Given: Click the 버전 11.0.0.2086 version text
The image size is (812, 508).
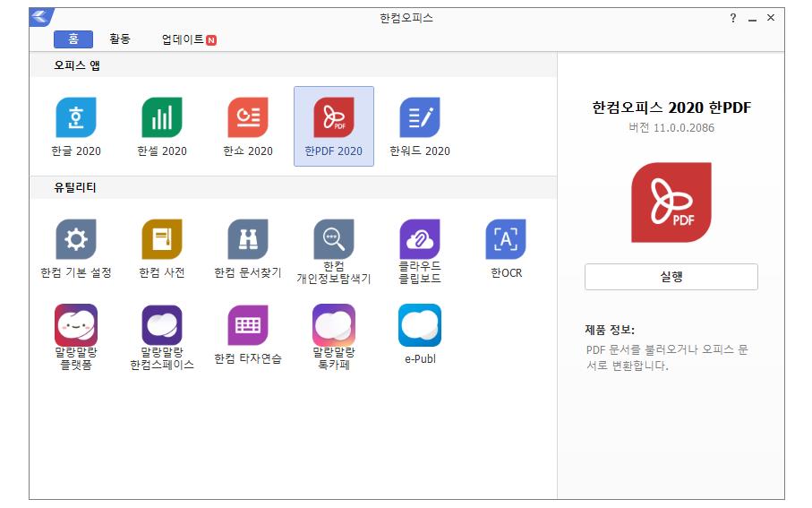Looking at the screenshot, I should tap(671, 127).
